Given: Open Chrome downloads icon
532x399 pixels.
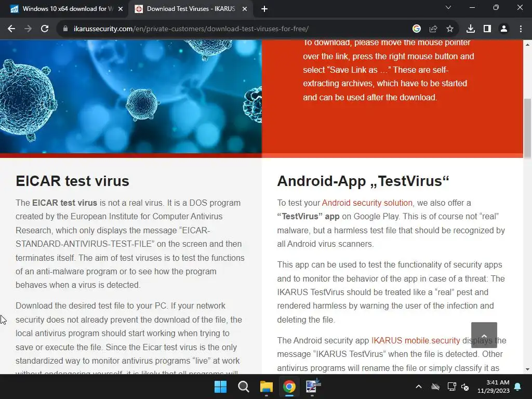Looking at the screenshot, I should click(471, 29).
